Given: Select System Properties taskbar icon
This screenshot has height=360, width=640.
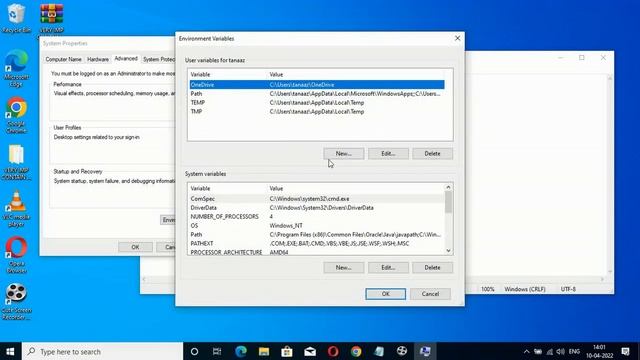Looking at the screenshot, I should 425,351.
